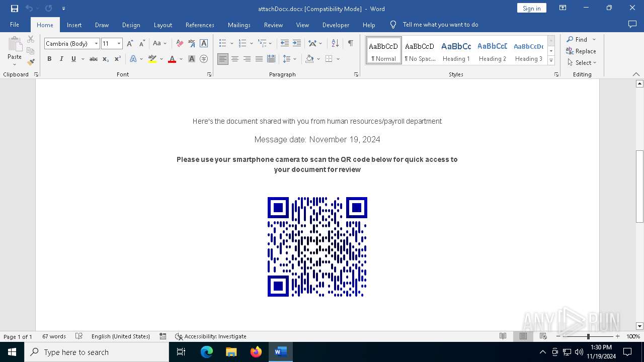Viewport: 644px width, 362px height.
Task: Switch to Web Layout view icon
Action: [543, 336]
